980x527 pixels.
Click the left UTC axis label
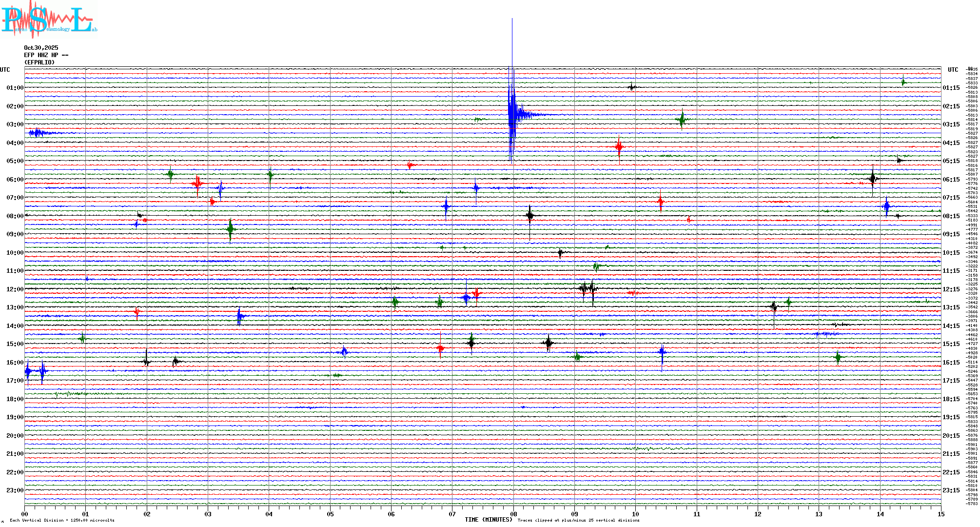pyautogui.click(x=5, y=70)
